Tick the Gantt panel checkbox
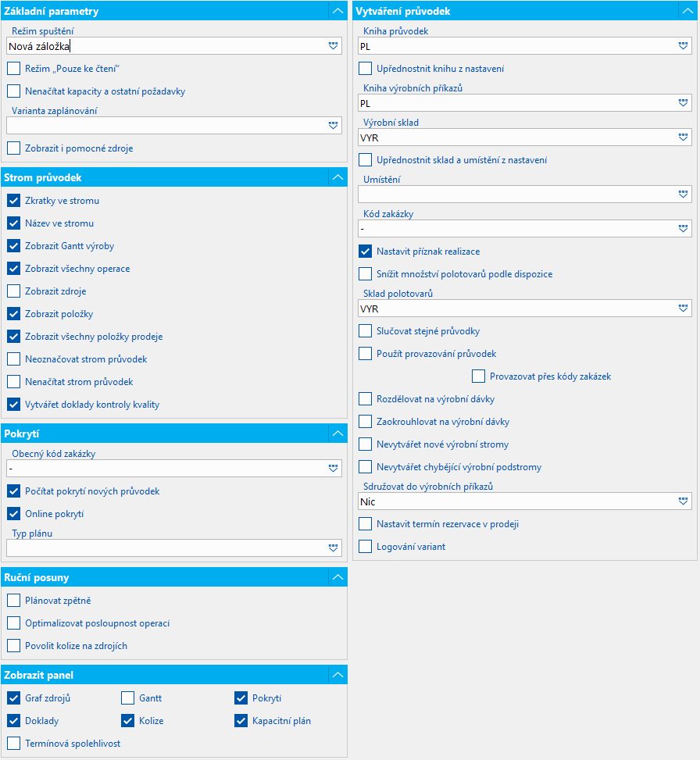 coord(128,698)
